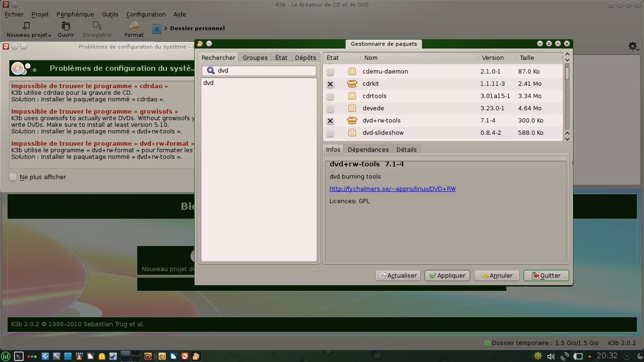
Task: Toggle the cdrtools package checkbox
Action: point(330,96)
